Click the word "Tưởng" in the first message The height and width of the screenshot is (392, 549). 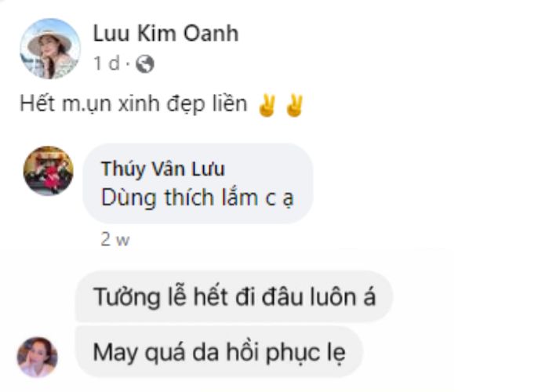(127, 297)
